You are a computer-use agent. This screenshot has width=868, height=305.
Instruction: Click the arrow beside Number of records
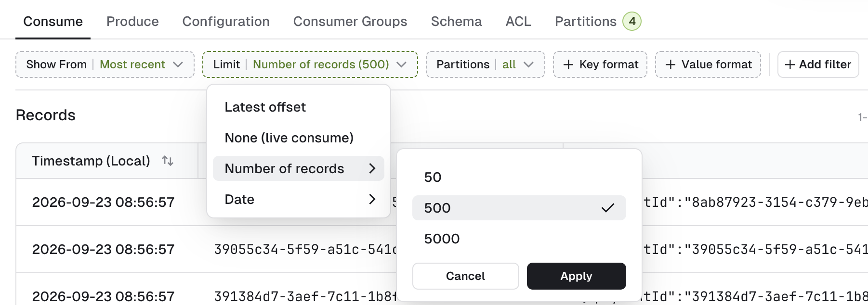pyautogui.click(x=372, y=168)
